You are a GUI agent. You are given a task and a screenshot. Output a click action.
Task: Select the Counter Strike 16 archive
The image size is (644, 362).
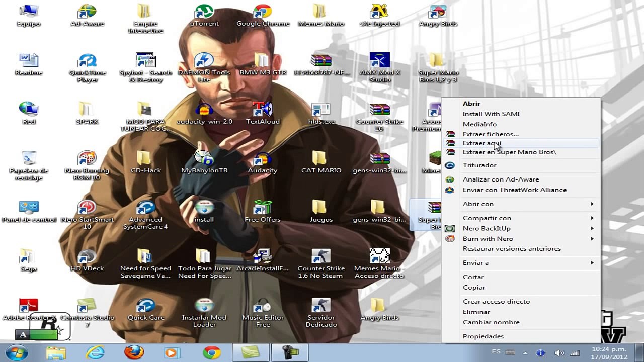click(x=379, y=117)
